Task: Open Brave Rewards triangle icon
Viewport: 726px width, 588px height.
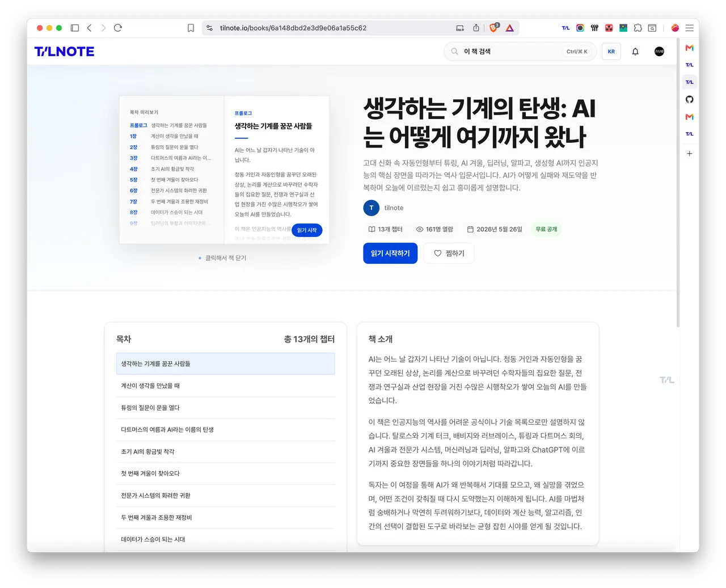Action: (x=510, y=28)
